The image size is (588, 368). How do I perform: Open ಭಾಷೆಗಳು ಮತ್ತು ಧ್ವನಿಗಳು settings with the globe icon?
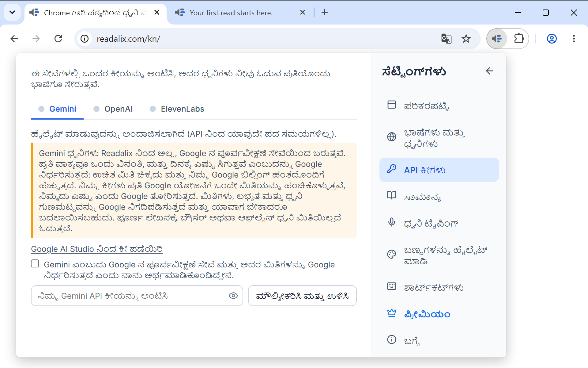click(439, 138)
